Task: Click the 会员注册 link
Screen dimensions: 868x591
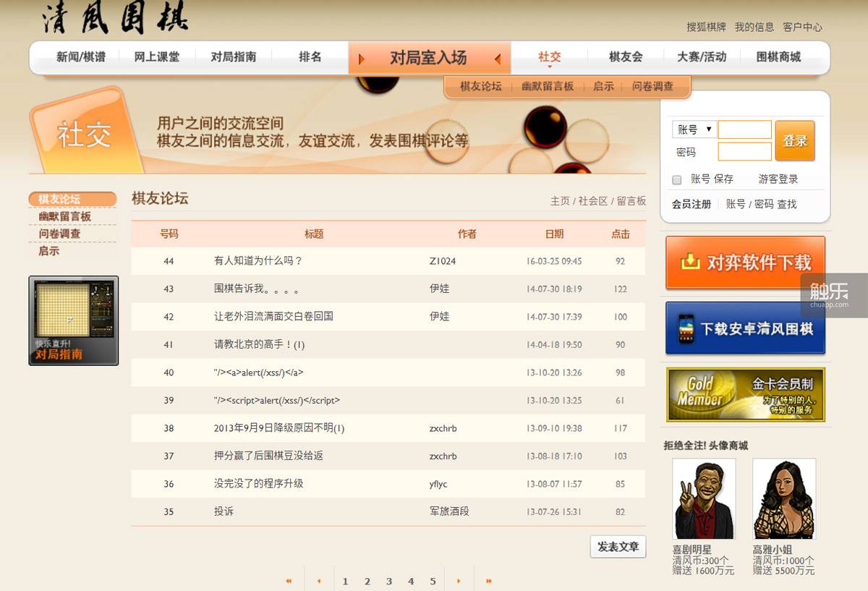Action: tap(692, 204)
